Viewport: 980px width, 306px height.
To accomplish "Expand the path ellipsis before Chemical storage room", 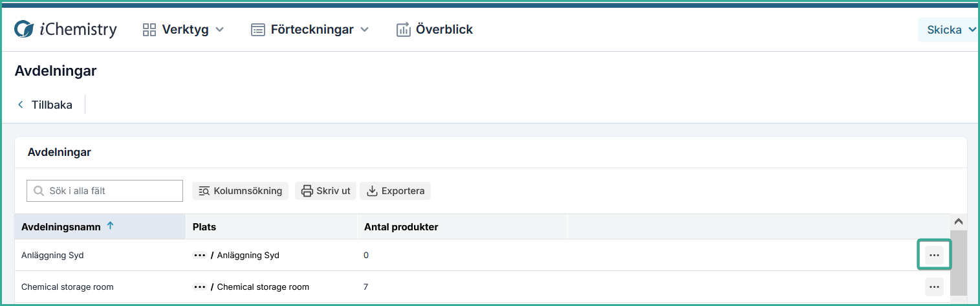I will pos(200,287).
